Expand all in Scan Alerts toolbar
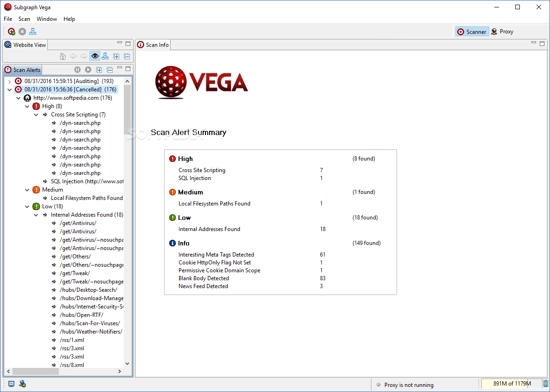The image size is (550, 392). (x=99, y=70)
